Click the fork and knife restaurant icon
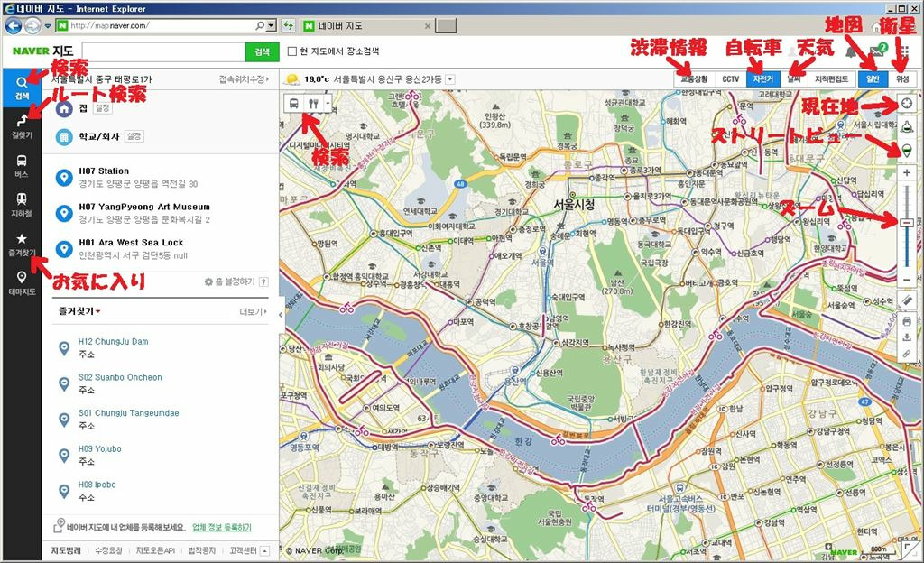This screenshot has height=563, width=924. pos(313,103)
